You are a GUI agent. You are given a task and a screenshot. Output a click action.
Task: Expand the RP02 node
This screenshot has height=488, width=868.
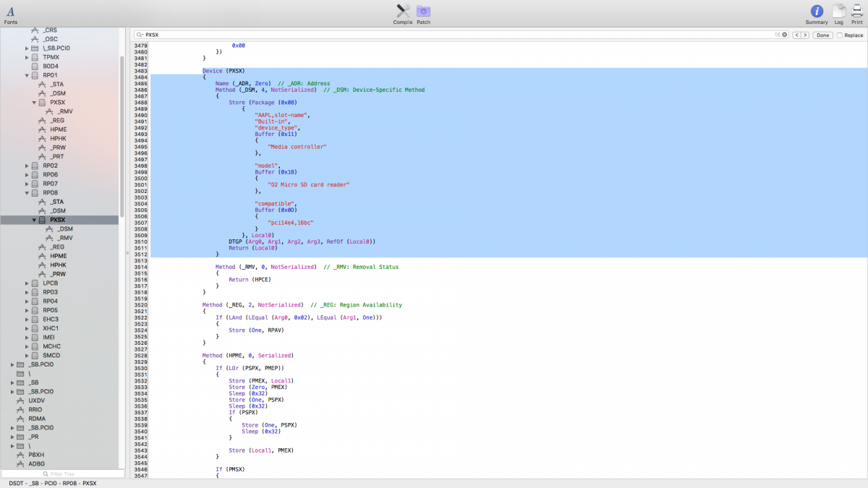coord(27,166)
